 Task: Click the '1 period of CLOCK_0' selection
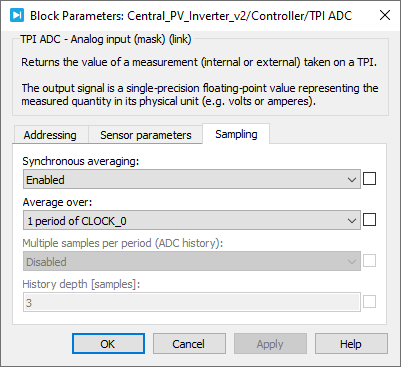pos(77,221)
